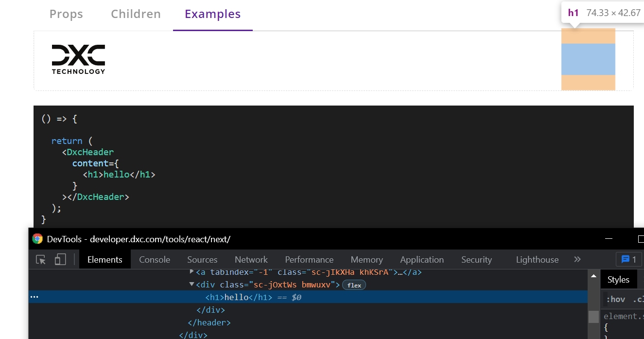The image size is (644, 339).
Task: Select the Examples tab
Action: 213,14
